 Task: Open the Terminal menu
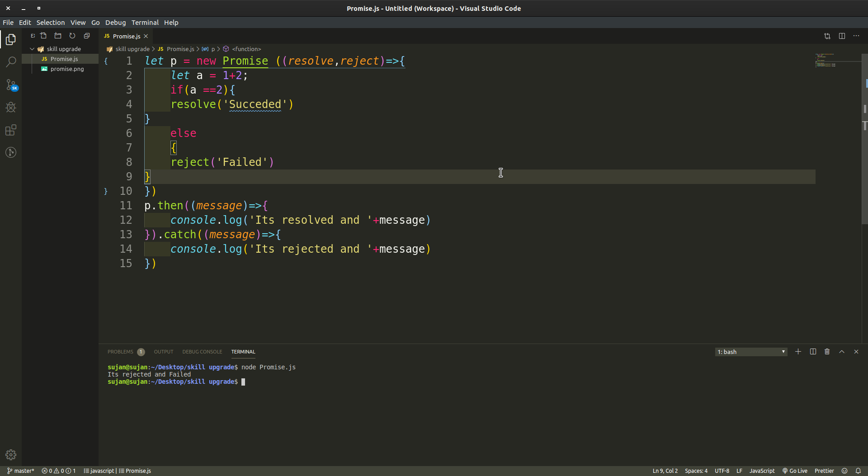(x=145, y=23)
